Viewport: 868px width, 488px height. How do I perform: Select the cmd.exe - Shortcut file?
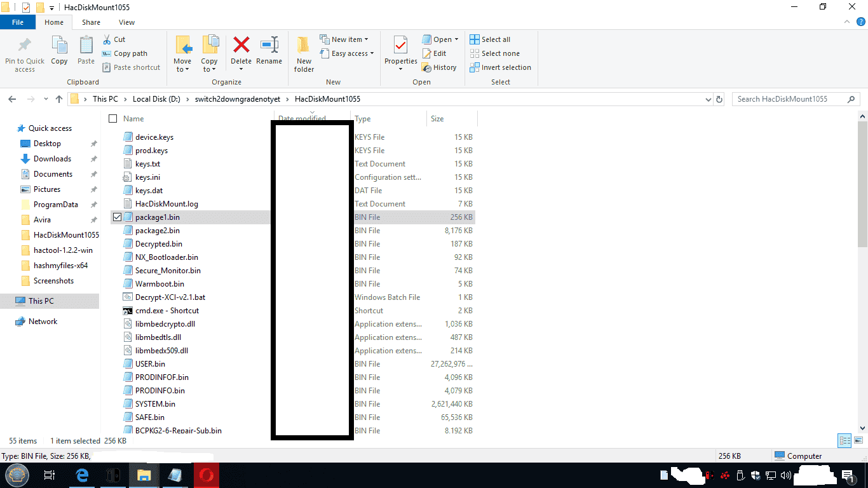tap(167, 311)
